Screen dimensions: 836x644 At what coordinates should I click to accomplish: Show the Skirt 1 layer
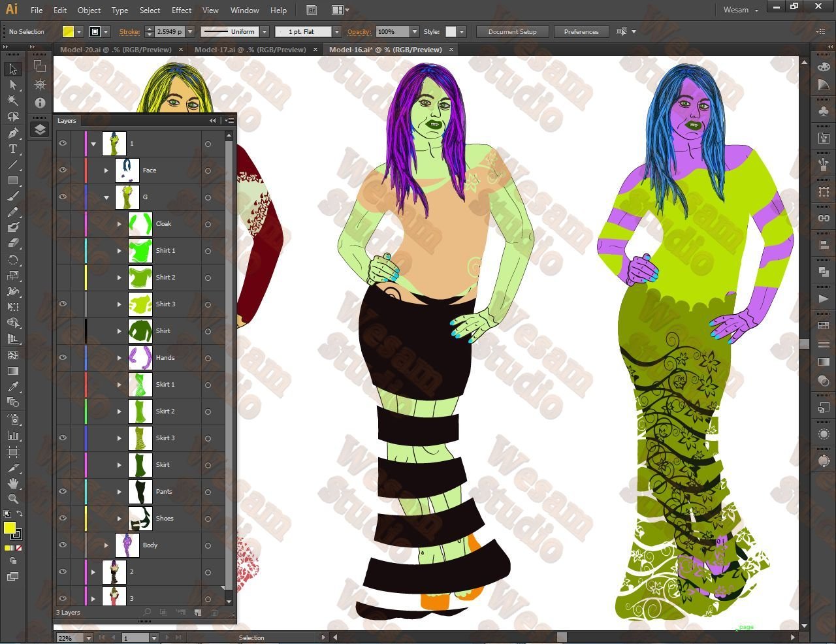63,384
